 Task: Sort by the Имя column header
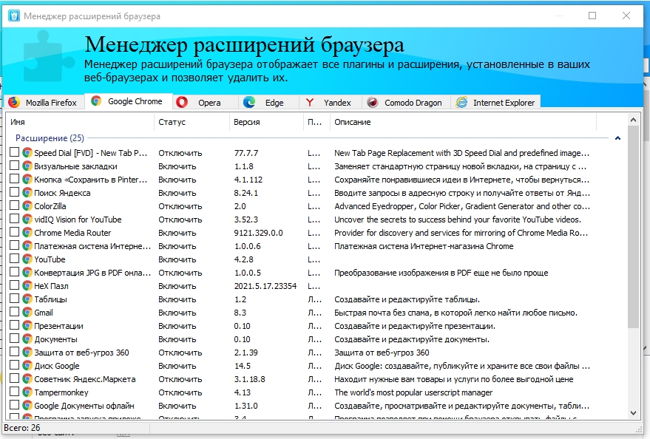pos(80,122)
